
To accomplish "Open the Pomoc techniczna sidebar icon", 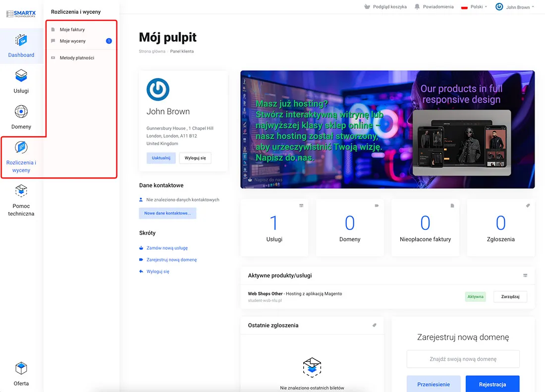I will pos(21,191).
